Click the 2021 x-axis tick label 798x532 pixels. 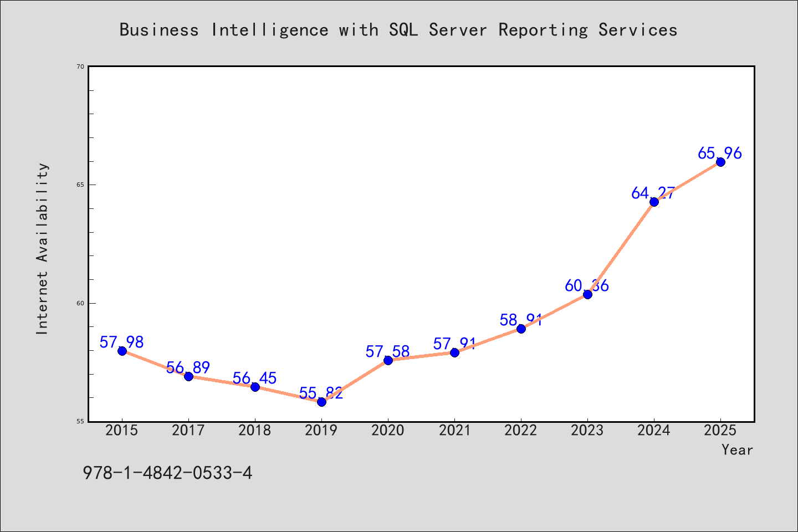point(454,431)
